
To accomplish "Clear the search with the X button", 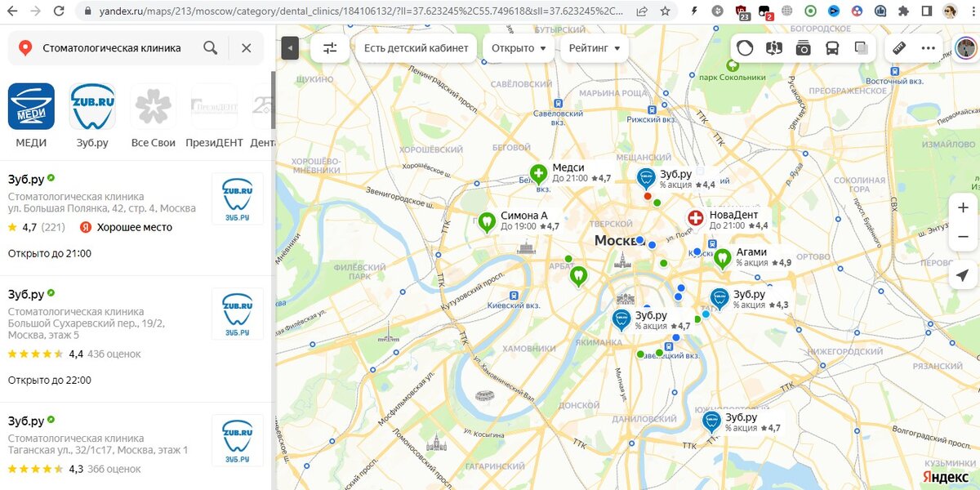I will coord(247,48).
